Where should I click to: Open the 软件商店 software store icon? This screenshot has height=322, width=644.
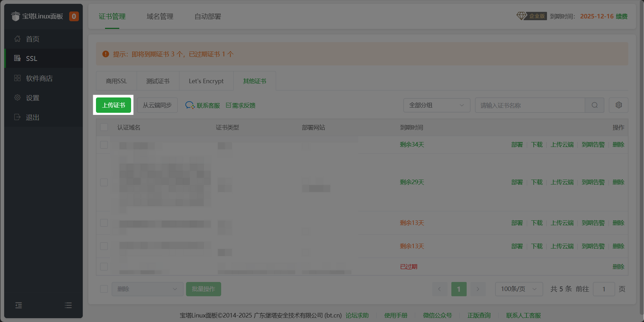click(17, 78)
